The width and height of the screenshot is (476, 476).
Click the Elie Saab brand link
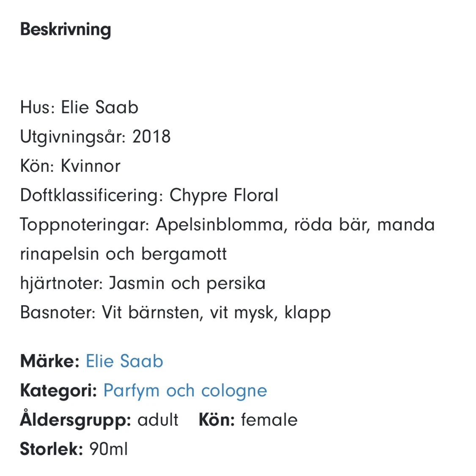coord(124,361)
